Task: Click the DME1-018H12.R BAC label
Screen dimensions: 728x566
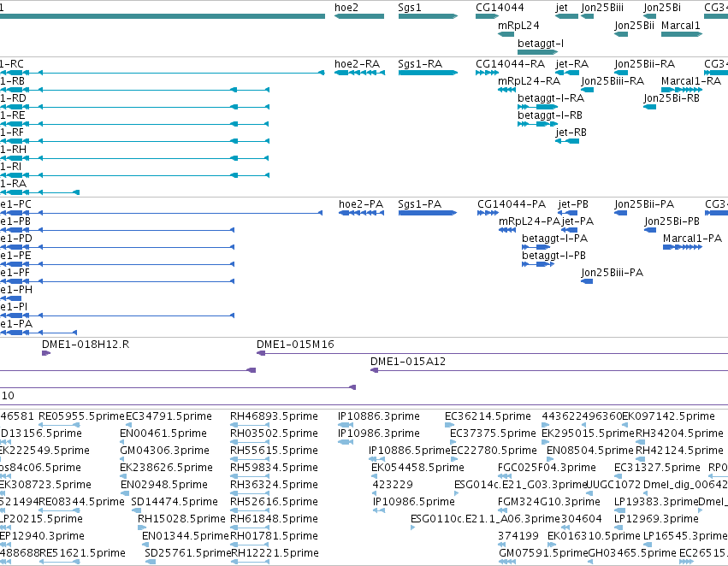Action: [86, 345]
